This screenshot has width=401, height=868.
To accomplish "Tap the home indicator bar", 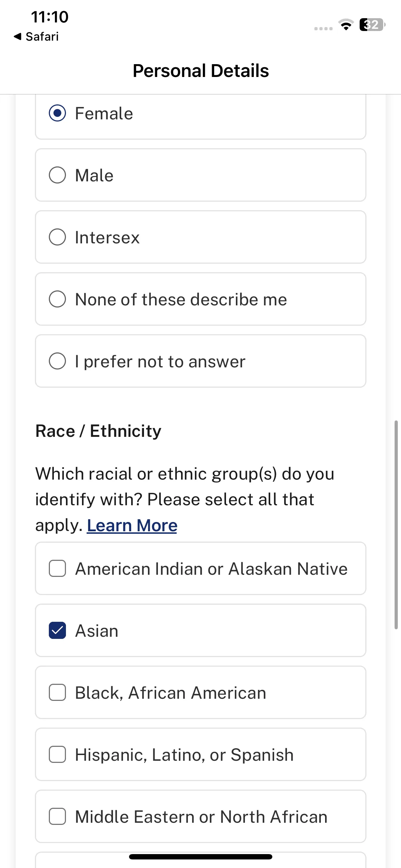I will click(x=201, y=857).
